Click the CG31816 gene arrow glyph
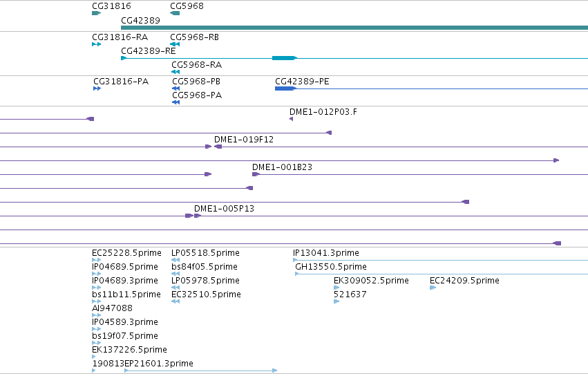588x374 pixels. (x=96, y=13)
